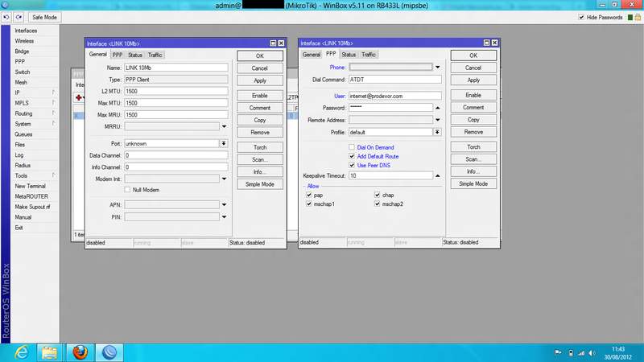Click the volume speaker tray icon

[x=592, y=353]
